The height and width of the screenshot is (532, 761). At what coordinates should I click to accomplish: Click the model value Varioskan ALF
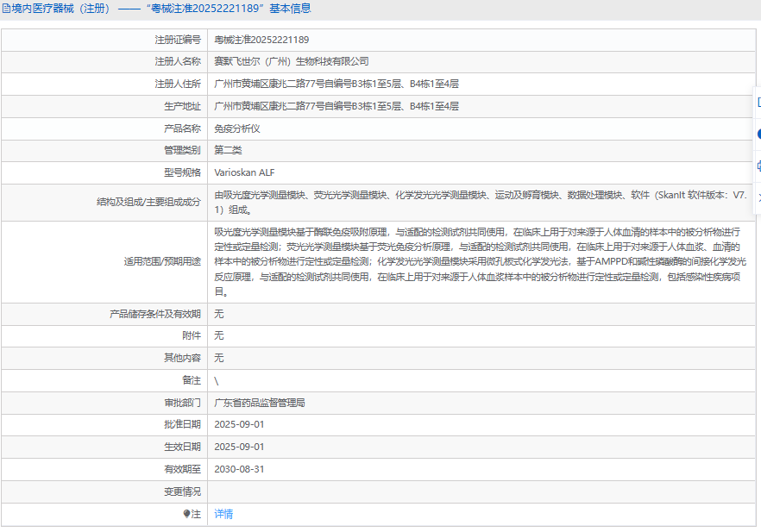pos(244,172)
